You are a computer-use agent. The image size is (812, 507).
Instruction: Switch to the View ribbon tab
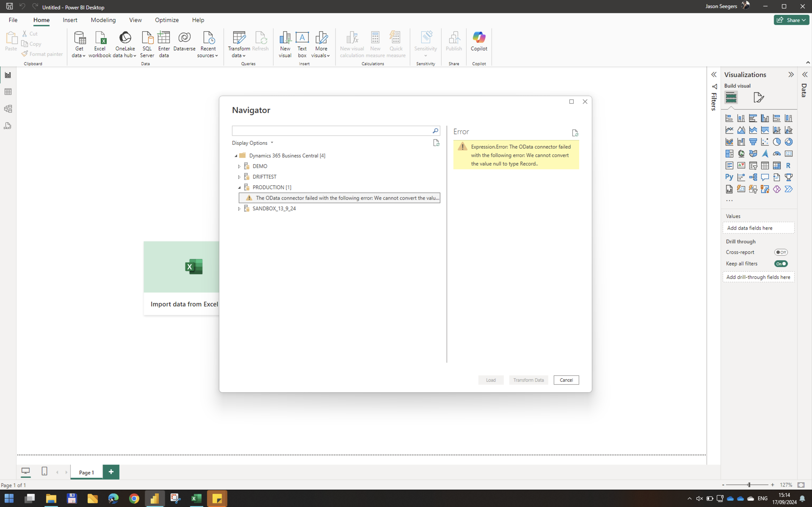pos(135,20)
